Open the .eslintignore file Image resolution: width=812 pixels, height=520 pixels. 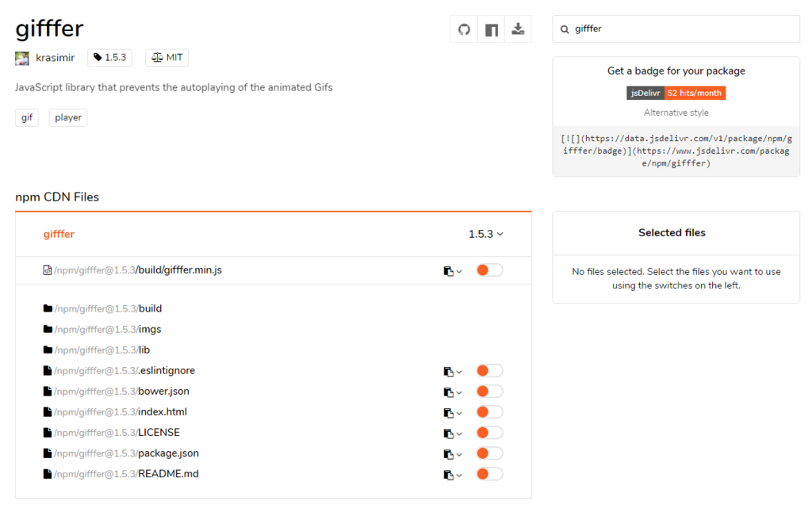[124, 371]
